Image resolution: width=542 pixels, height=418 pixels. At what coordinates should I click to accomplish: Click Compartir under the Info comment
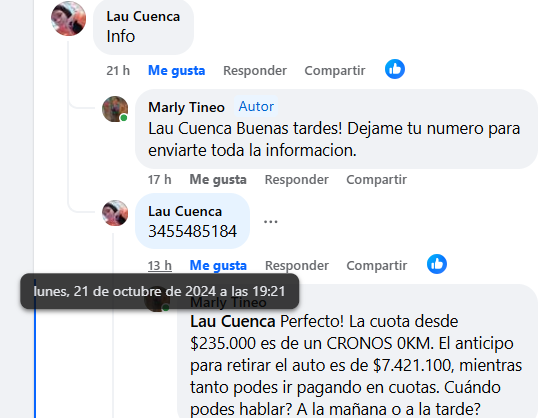335,71
